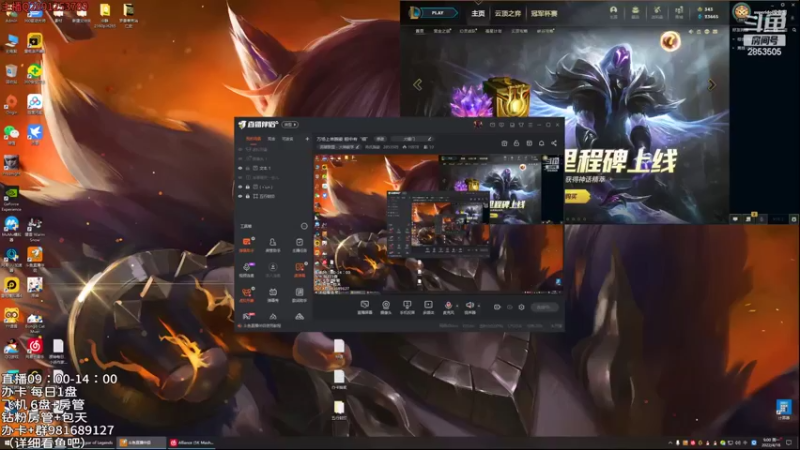
Task: Click the yellow 购买 button on League banner
Action: 576,196
